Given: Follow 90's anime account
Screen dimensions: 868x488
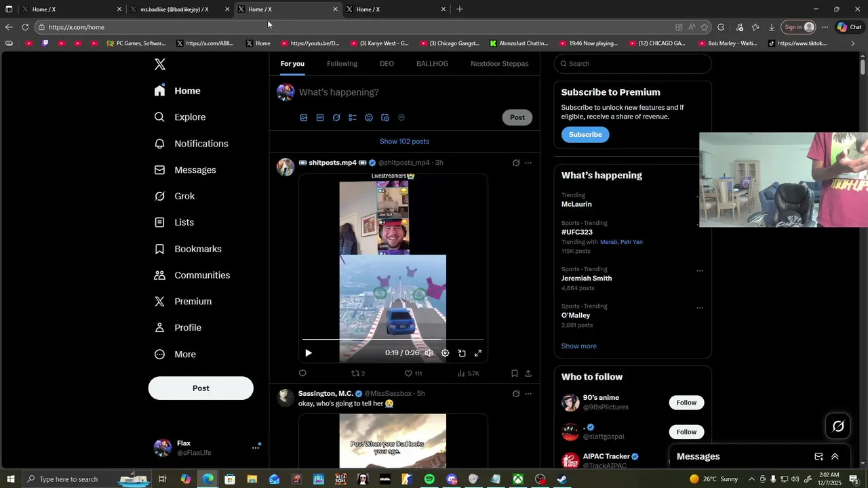Looking at the screenshot, I should click(x=686, y=403).
